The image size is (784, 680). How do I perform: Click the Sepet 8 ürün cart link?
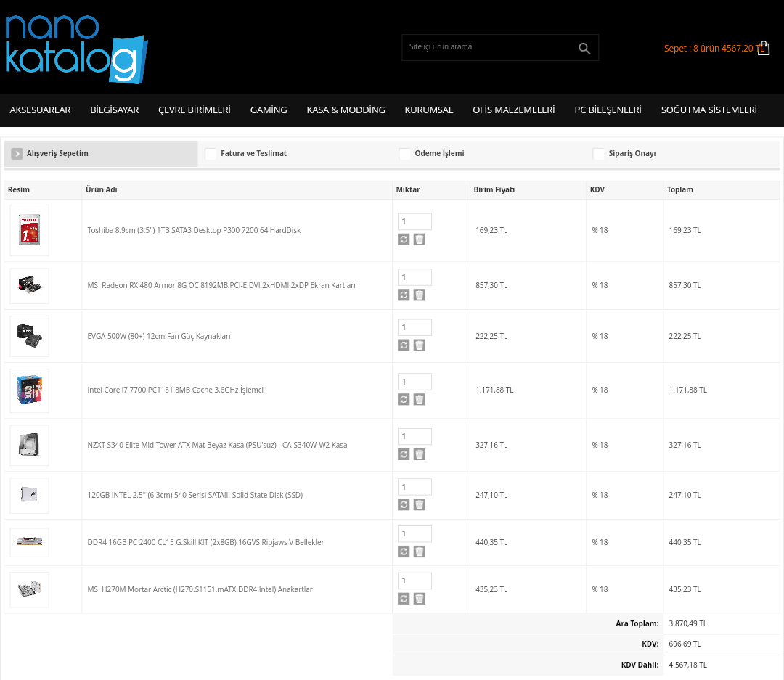click(x=714, y=49)
